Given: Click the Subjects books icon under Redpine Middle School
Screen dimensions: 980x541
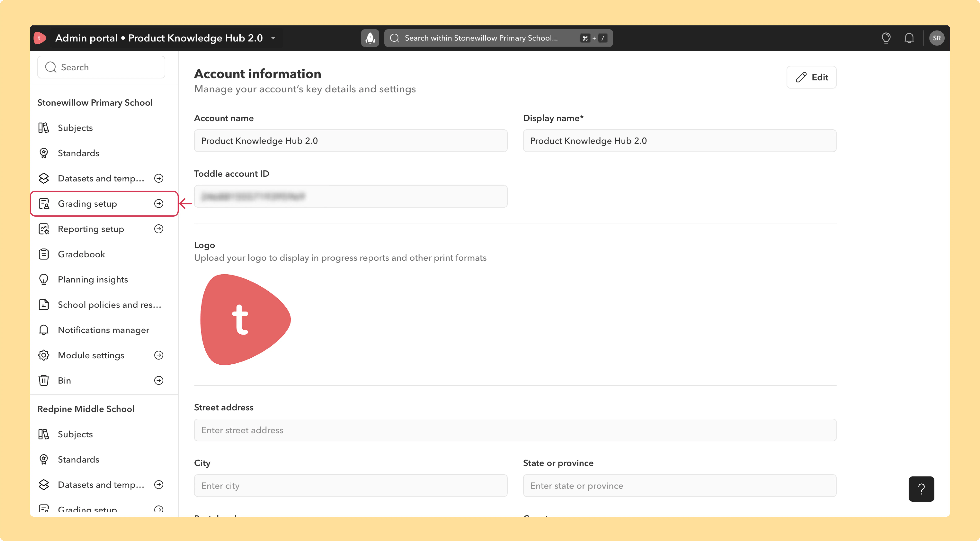Looking at the screenshot, I should click(x=44, y=434).
